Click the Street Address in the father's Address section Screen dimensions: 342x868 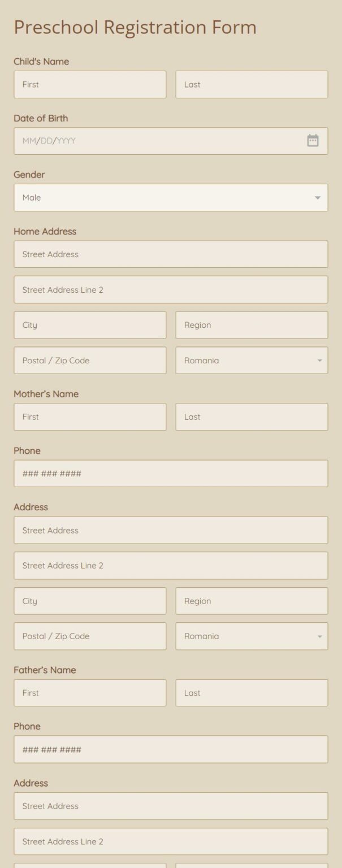(171, 806)
